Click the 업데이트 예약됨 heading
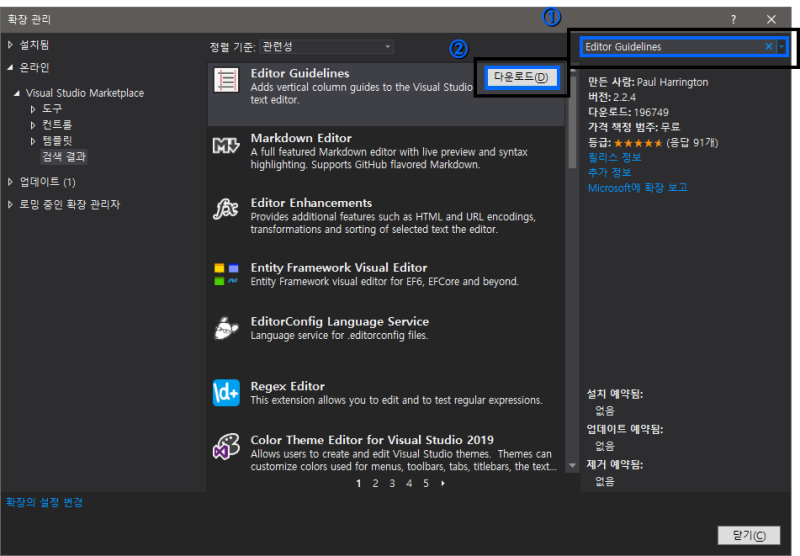 pos(624,429)
